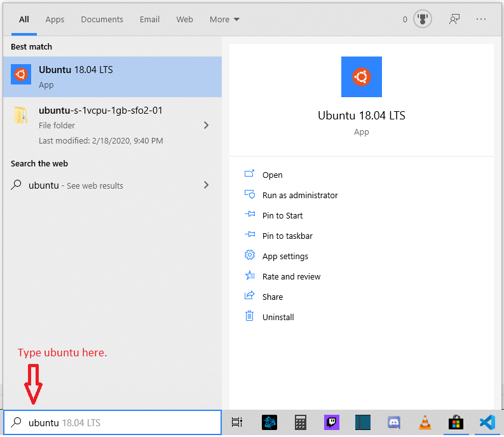Click the Rate and review star icon
The image size is (504, 437).
(x=250, y=276)
